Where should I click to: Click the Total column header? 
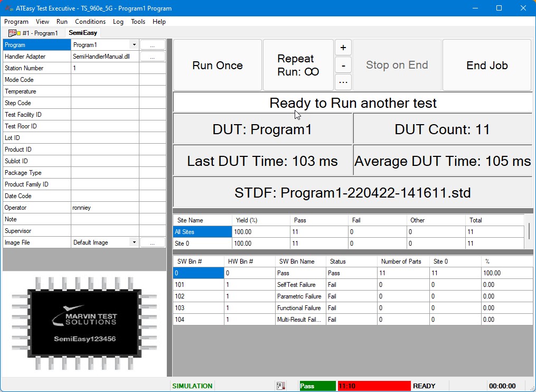point(495,220)
